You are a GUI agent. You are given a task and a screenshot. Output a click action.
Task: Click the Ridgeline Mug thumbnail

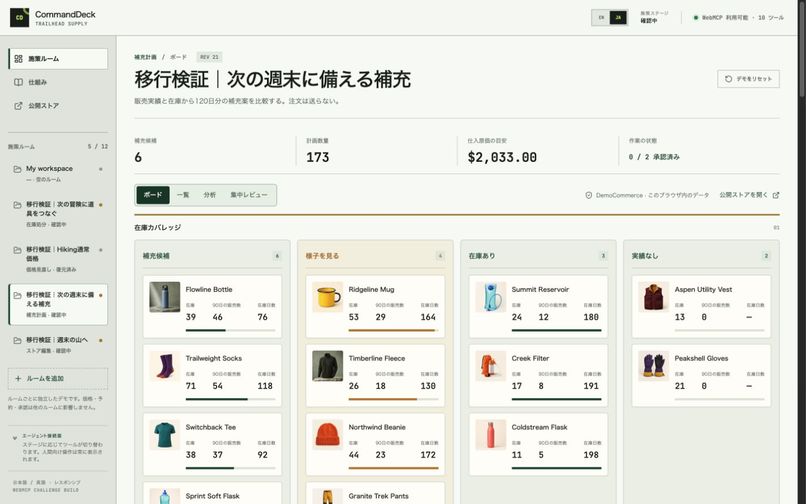pyautogui.click(x=327, y=297)
